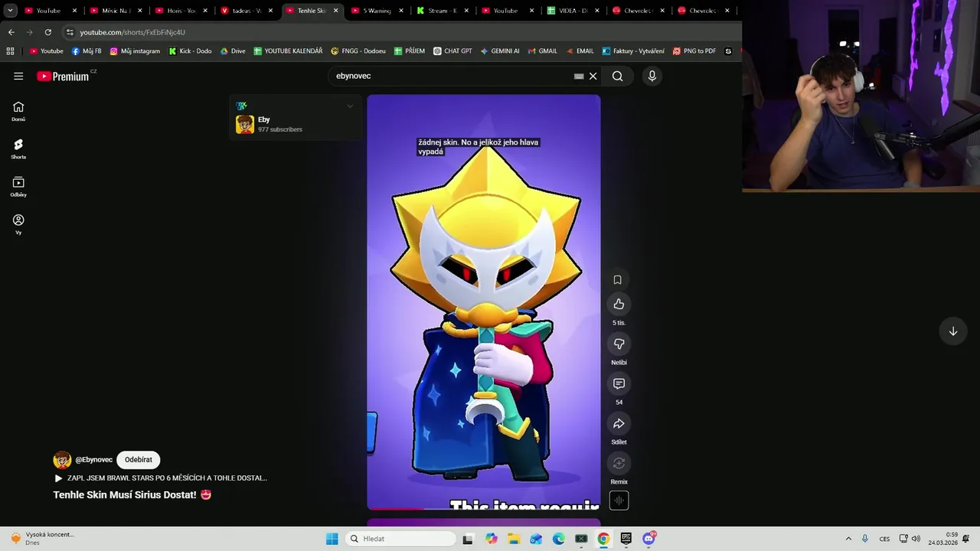Reload the page in Chrome
Screen dimensions: 980x551
coord(48,32)
